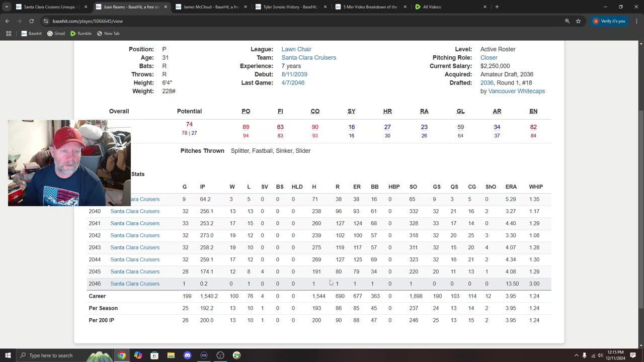Open Santa Clara Cruisers link in 2040 row
This screenshot has width=644, height=362.
click(x=135, y=211)
